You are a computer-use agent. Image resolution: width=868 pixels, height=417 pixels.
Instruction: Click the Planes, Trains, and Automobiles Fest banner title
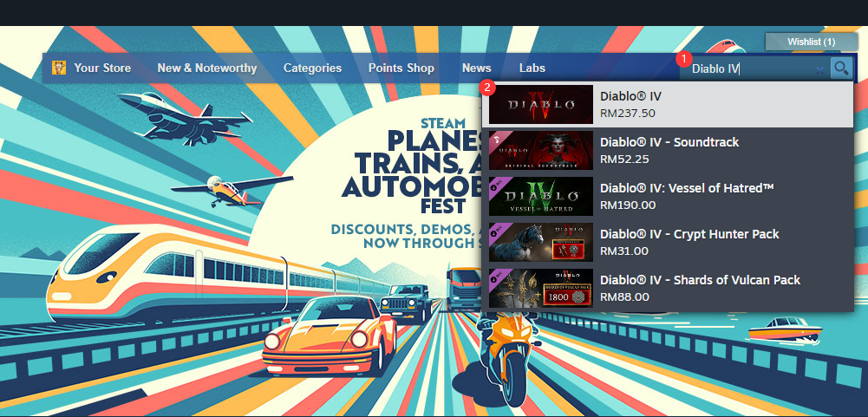click(x=413, y=165)
